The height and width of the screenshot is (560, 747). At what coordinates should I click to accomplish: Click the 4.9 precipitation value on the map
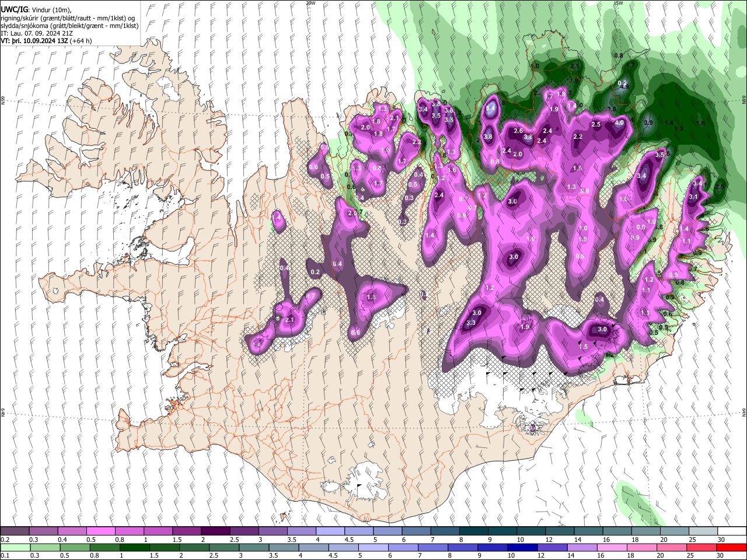[624, 87]
